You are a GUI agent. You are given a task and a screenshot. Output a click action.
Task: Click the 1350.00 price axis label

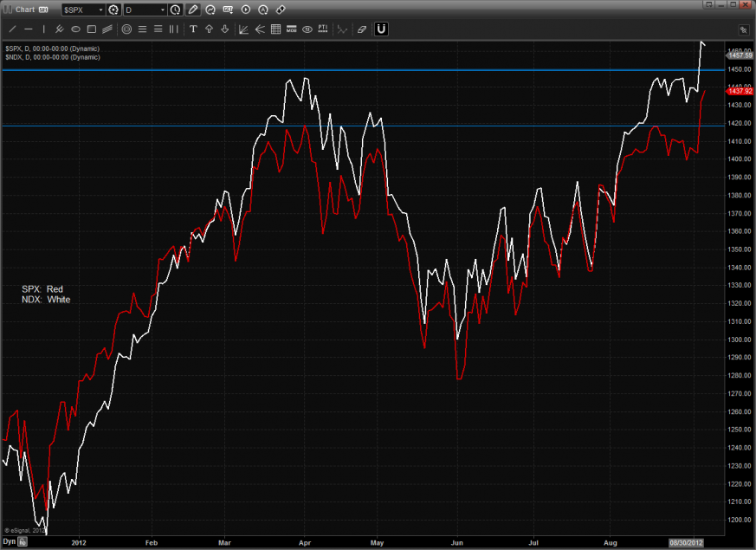click(740, 249)
